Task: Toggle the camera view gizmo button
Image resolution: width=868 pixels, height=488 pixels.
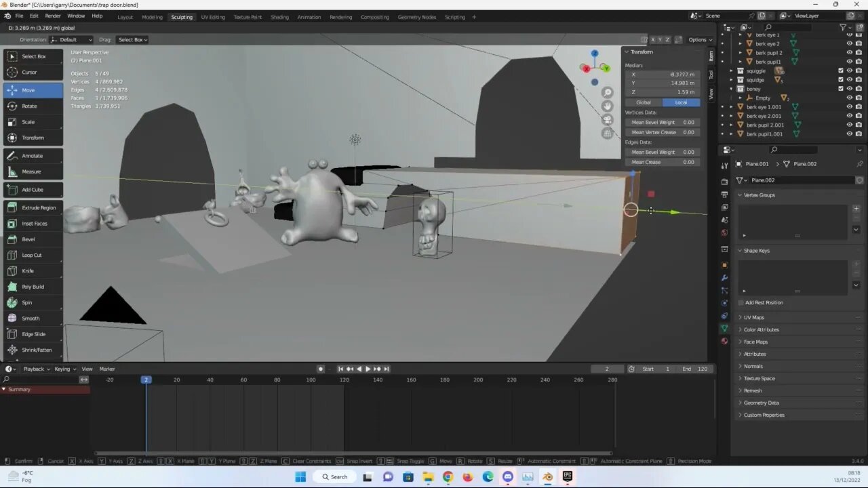Action: 608,119
